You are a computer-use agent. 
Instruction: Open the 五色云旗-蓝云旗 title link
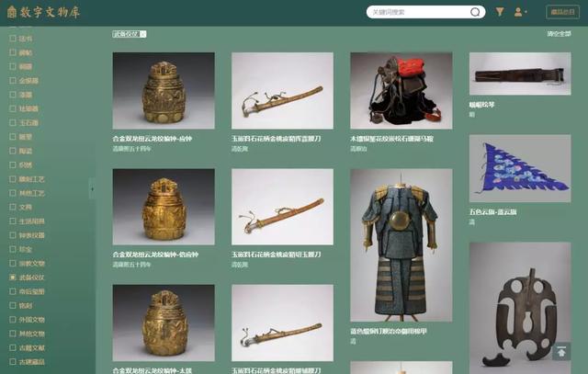coord(492,212)
